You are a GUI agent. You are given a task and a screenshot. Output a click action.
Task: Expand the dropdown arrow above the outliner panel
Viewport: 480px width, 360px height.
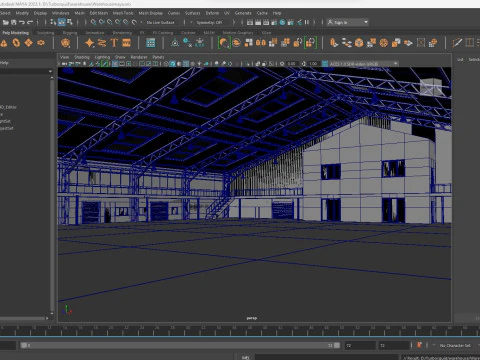click(50, 71)
